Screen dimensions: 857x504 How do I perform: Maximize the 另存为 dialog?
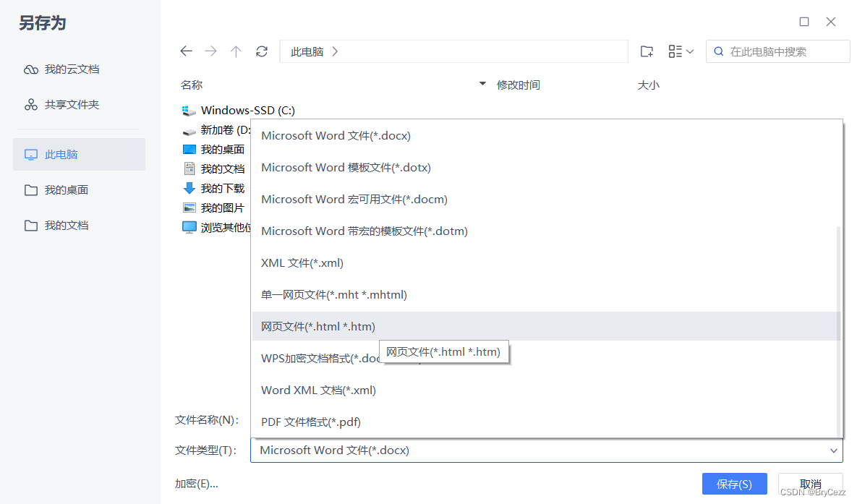pyautogui.click(x=804, y=21)
